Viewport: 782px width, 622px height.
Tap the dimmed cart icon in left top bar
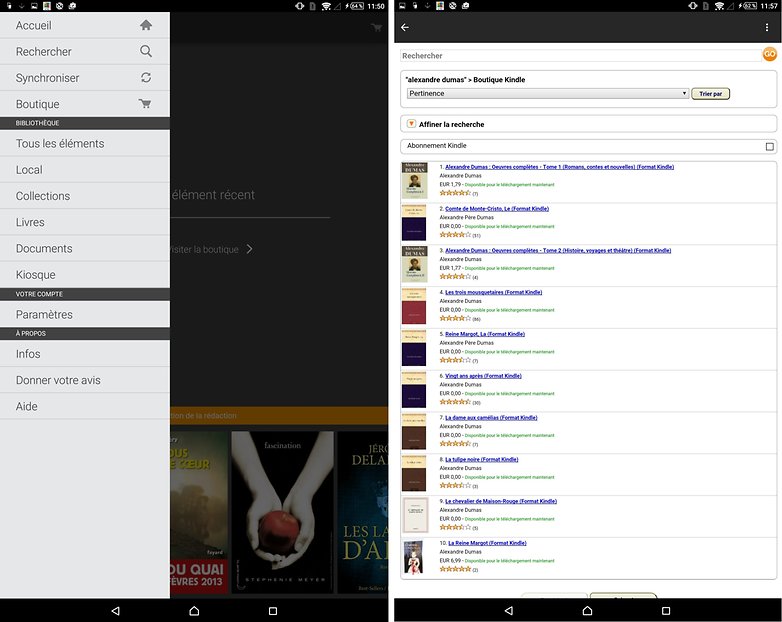(377, 27)
